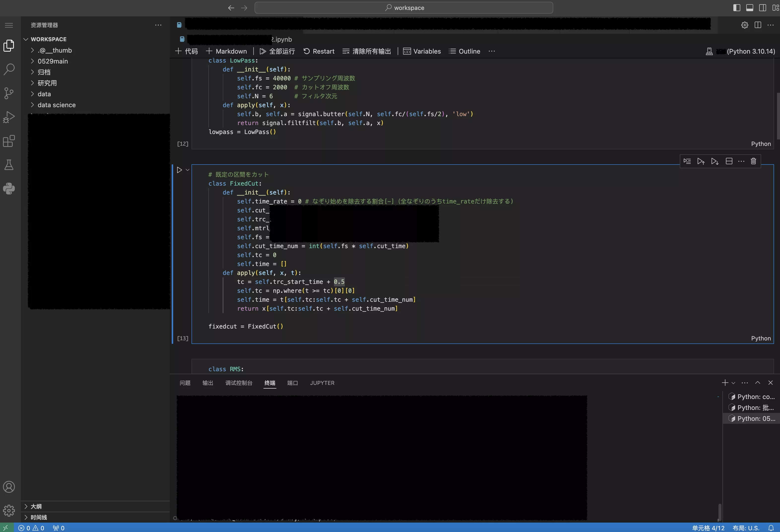Execute above cells from cell toolbar

click(x=701, y=161)
